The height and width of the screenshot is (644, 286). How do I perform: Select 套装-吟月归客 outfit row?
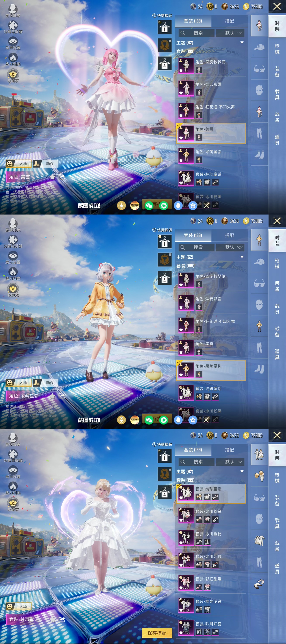click(211, 627)
